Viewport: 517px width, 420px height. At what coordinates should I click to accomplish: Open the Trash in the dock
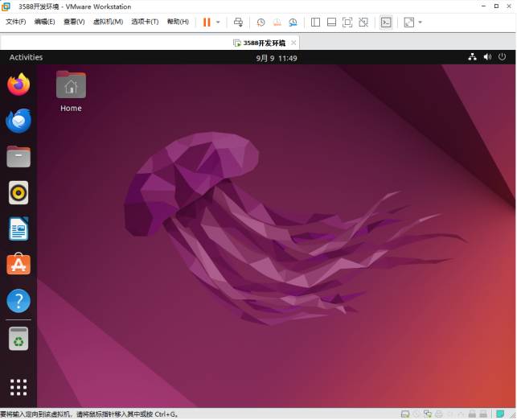(x=18, y=338)
